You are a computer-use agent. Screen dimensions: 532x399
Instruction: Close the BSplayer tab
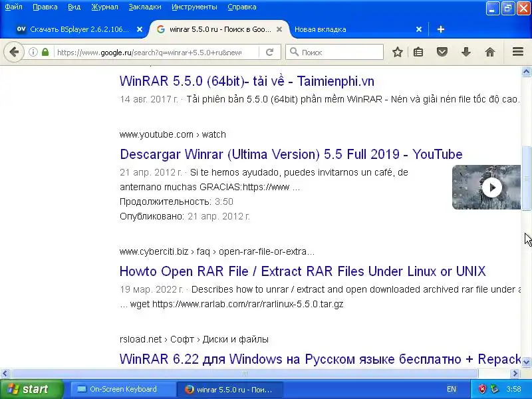139,29
